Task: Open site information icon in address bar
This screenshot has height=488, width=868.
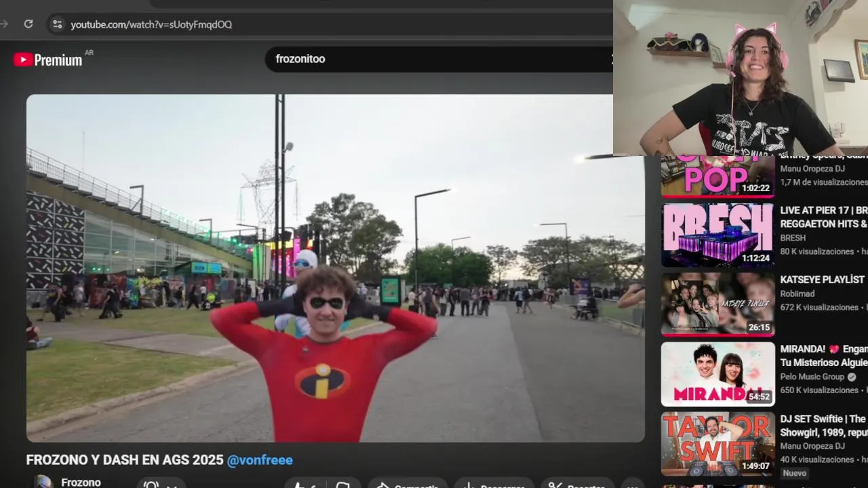Action: pos(58,24)
